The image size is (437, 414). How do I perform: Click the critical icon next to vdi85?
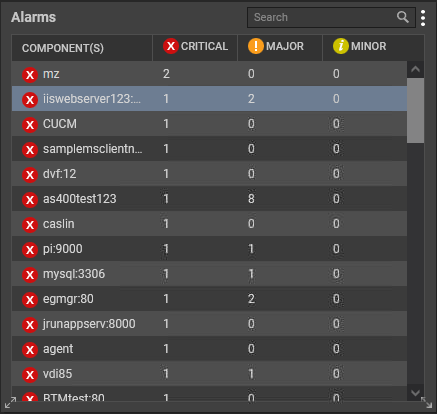click(x=30, y=374)
